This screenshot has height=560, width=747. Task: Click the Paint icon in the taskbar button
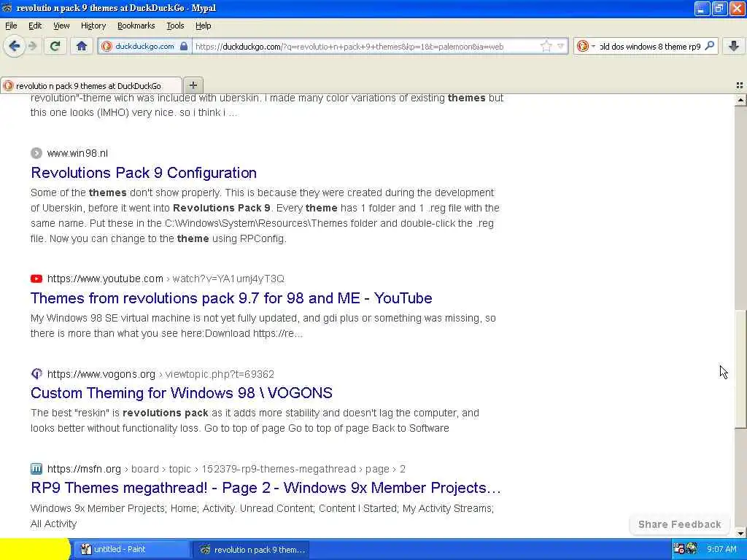pyautogui.click(x=86, y=549)
